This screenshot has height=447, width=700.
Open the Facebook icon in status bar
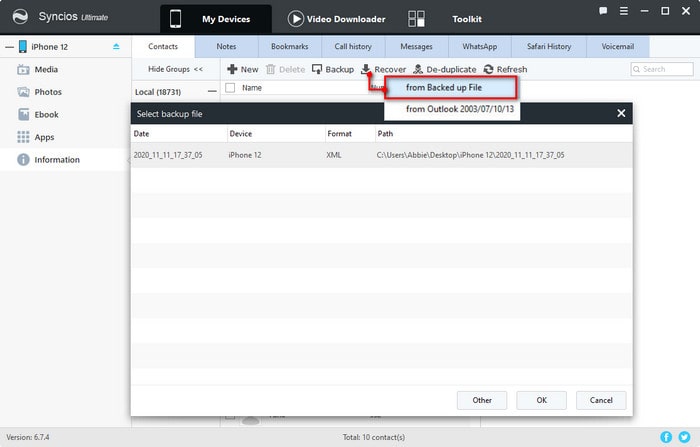[666, 437]
